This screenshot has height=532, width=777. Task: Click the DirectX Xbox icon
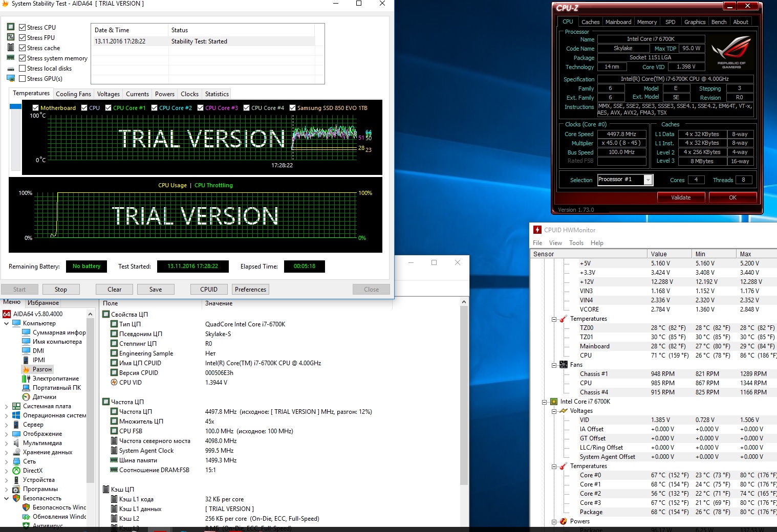pos(16,471)
